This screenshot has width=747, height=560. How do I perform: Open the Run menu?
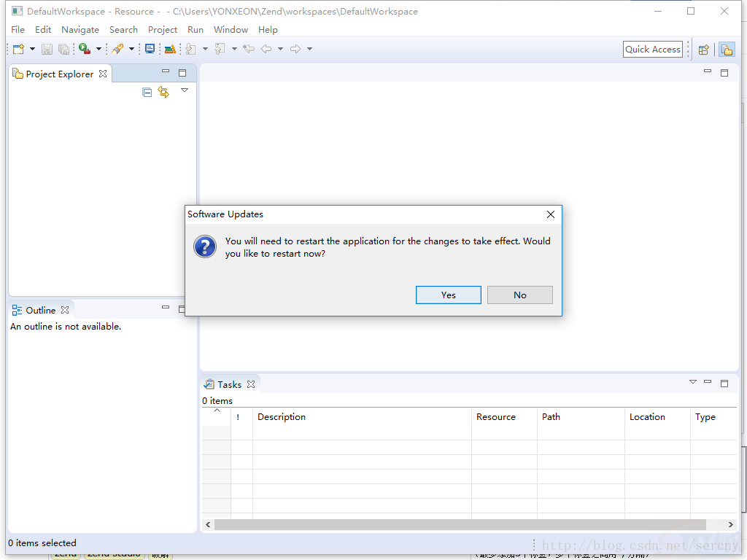[196, 29]
